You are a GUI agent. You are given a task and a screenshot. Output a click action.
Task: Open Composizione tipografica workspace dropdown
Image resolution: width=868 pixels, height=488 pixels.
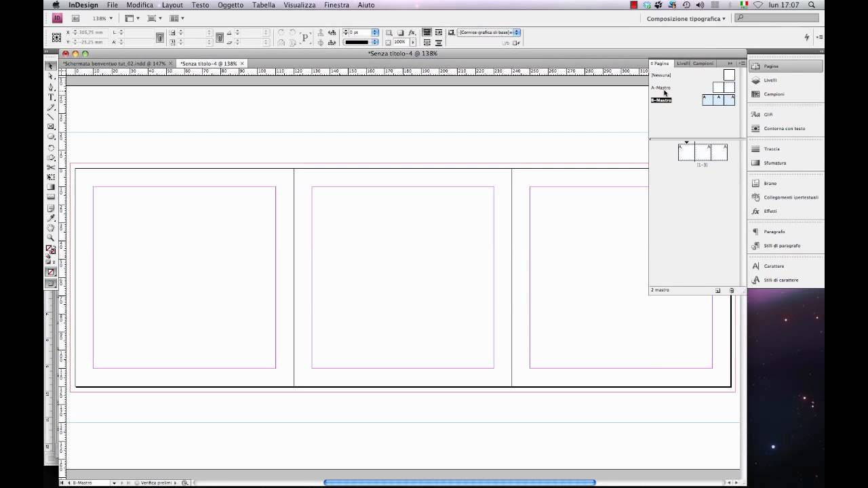(686, 18)
